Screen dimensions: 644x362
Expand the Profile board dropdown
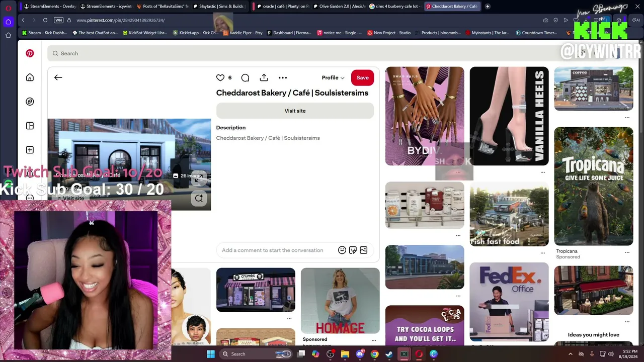[333, 77]
